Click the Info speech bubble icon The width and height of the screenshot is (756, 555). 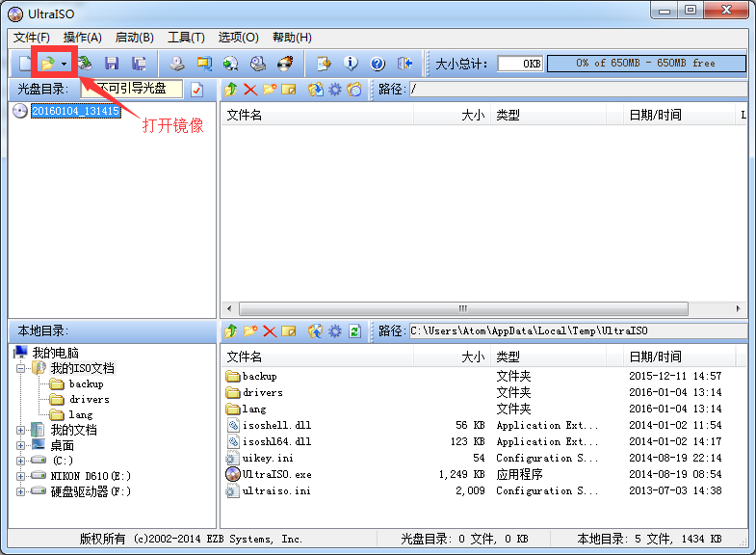click(x=351, y=64)
